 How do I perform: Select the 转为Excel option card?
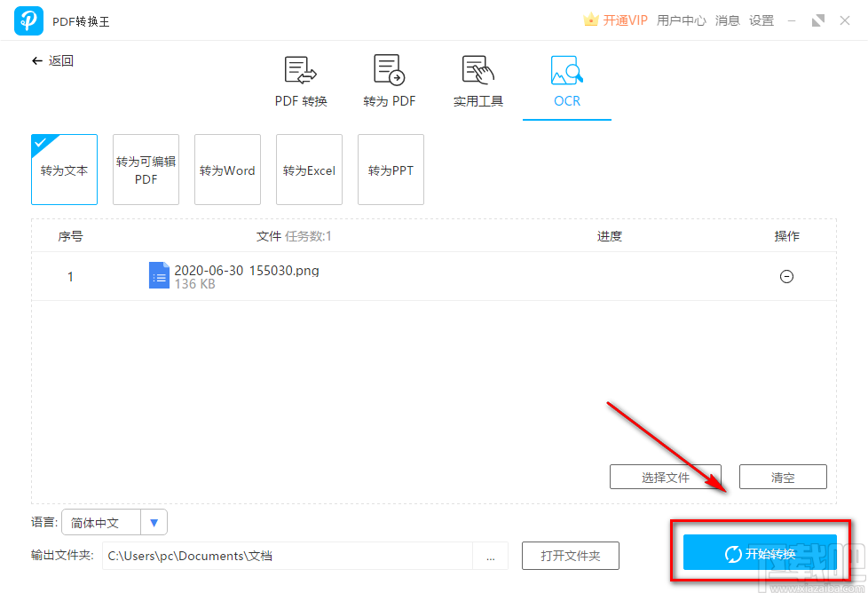309,170
